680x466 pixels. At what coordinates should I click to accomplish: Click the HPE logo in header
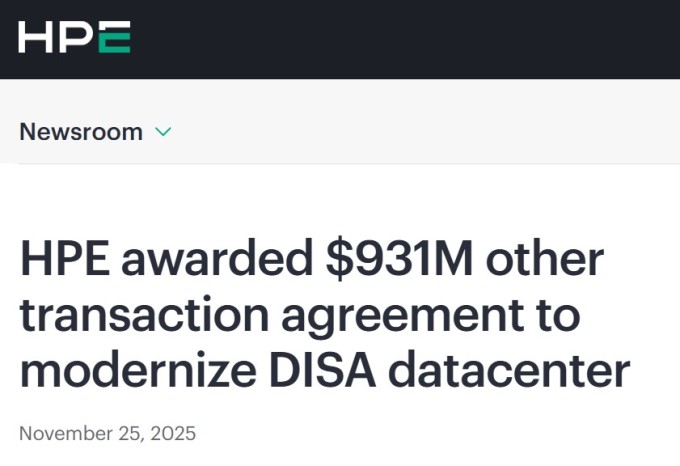click(74, 37)
